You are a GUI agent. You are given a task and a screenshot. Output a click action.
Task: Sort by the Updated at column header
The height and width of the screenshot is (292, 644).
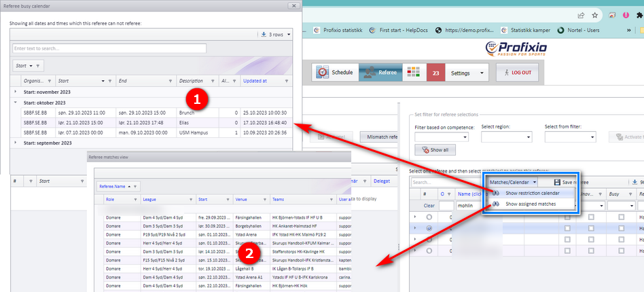pos(255,81)
